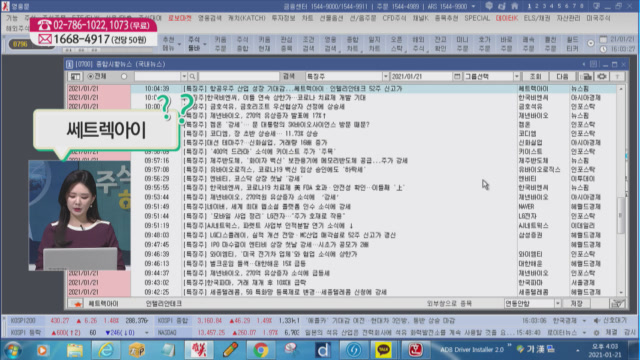
Task: Select the 전체 radio button
Action: tap(91, 76)
